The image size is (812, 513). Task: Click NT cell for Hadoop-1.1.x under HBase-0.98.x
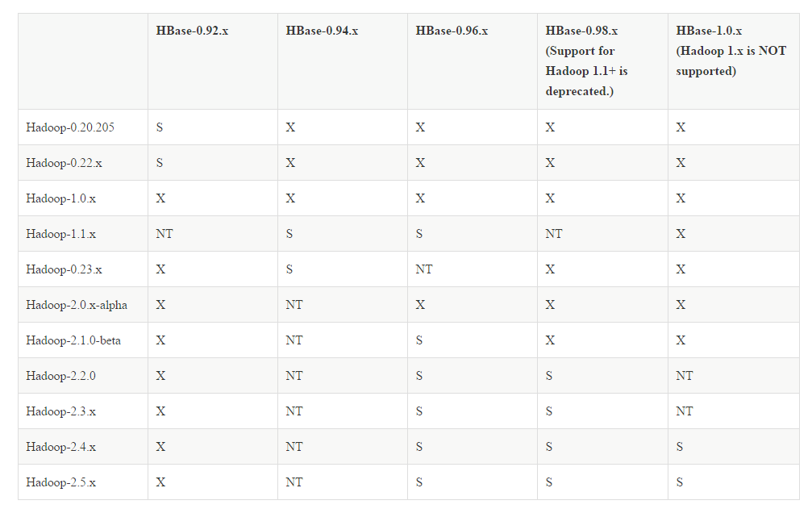(554, 234)
